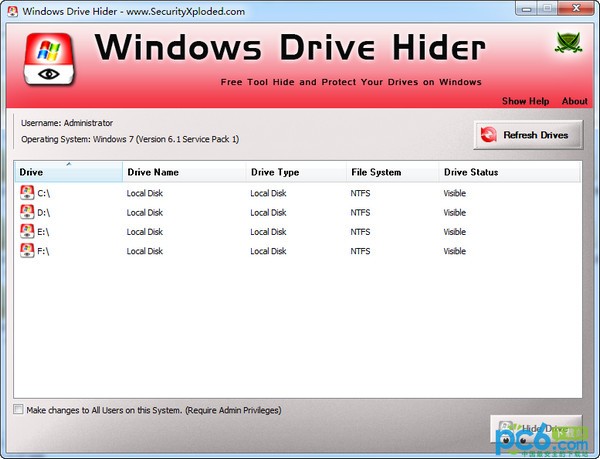Click the E:\ drive icon
600x459 pixels.
[27, 231]
